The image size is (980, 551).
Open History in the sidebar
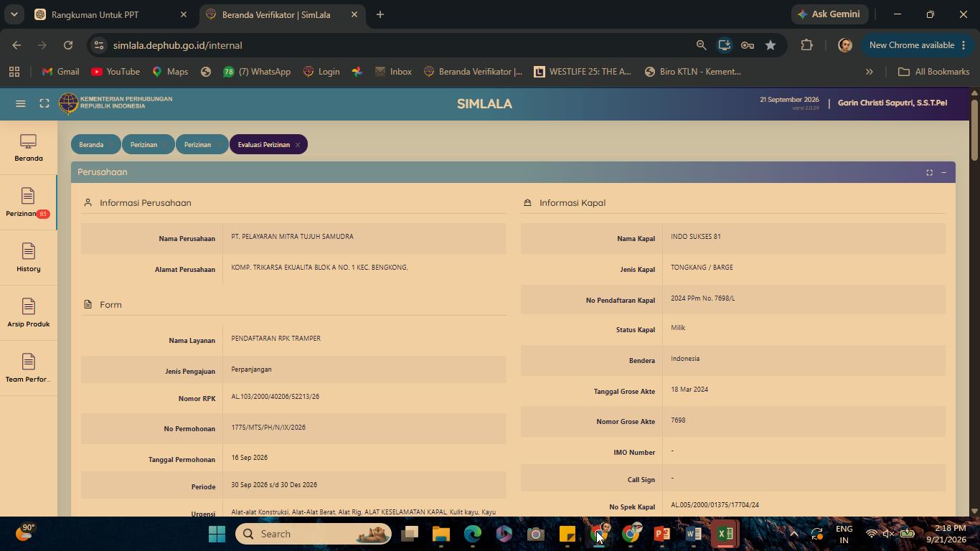click(x=29, y=258)
